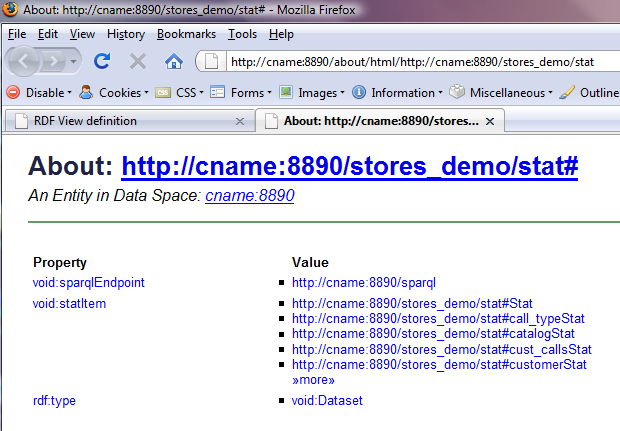Click the Stop loading X icon
The width and height of the screenshot is (620, 431).
[x=138, y=61]
